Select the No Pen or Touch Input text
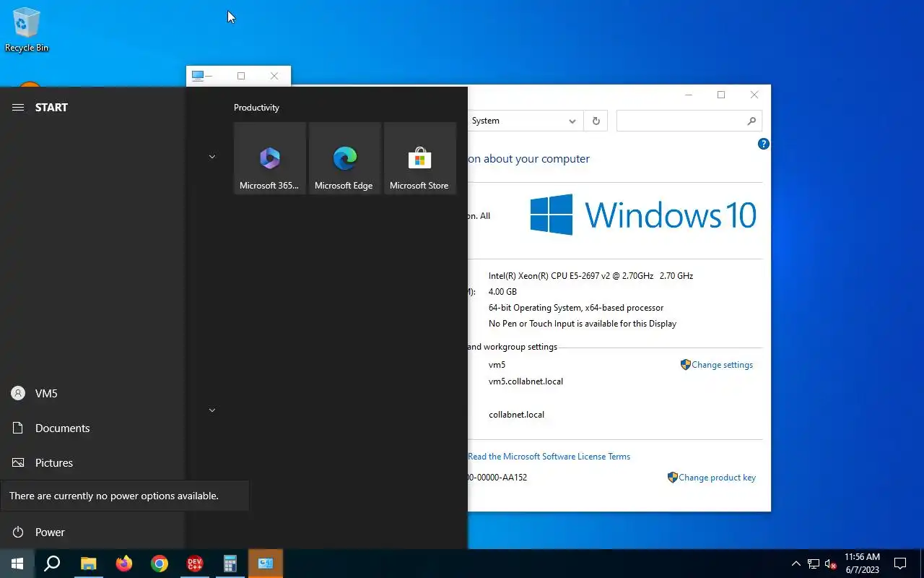 pyautogui.click(x=583, y=324)
